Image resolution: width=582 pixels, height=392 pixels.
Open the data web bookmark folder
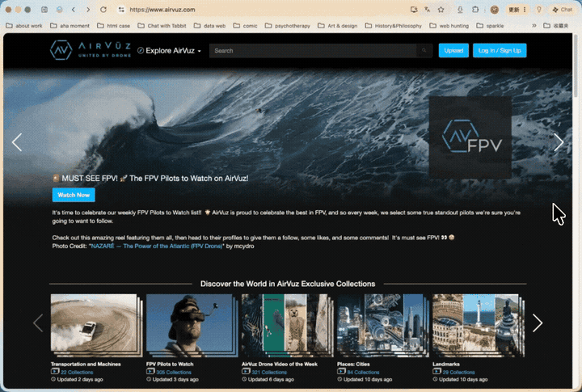click(209, 26)
